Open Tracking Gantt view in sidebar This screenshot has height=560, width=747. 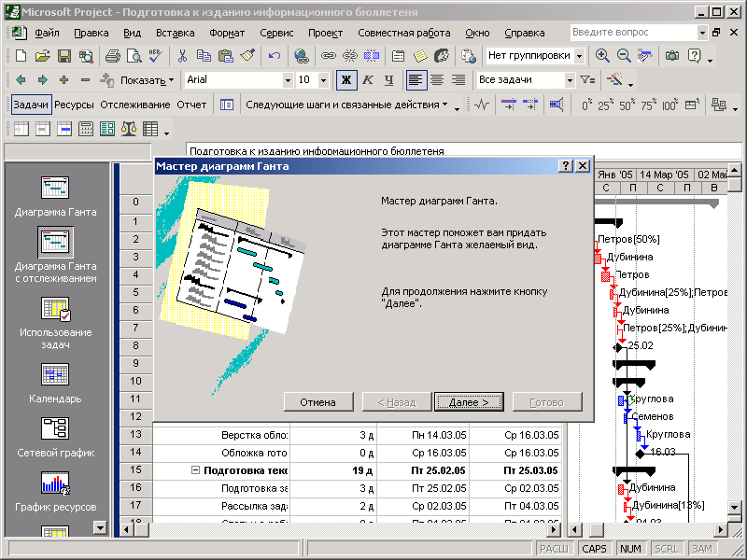point(55,255)
